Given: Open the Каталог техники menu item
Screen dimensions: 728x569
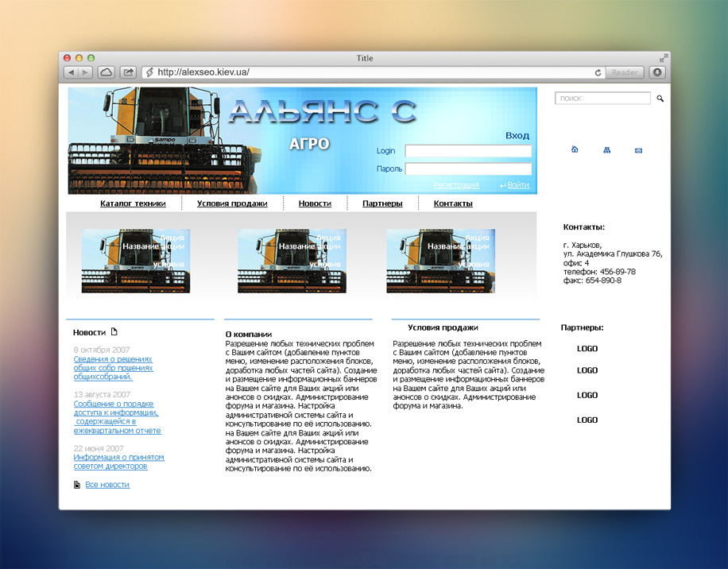Looking at the screenshot, I should pos(132,203).
